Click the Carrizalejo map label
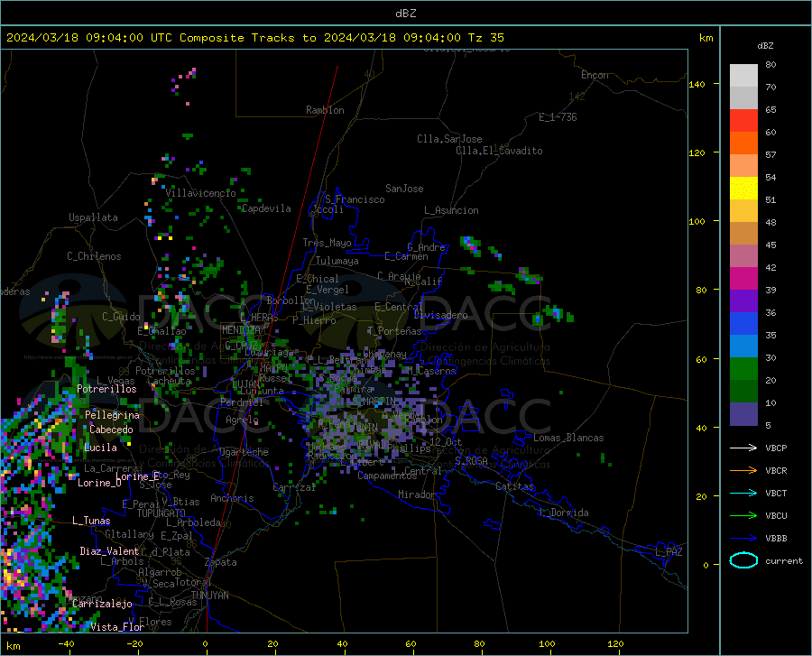This screenshot has height=656, width=812. [102, 604]
